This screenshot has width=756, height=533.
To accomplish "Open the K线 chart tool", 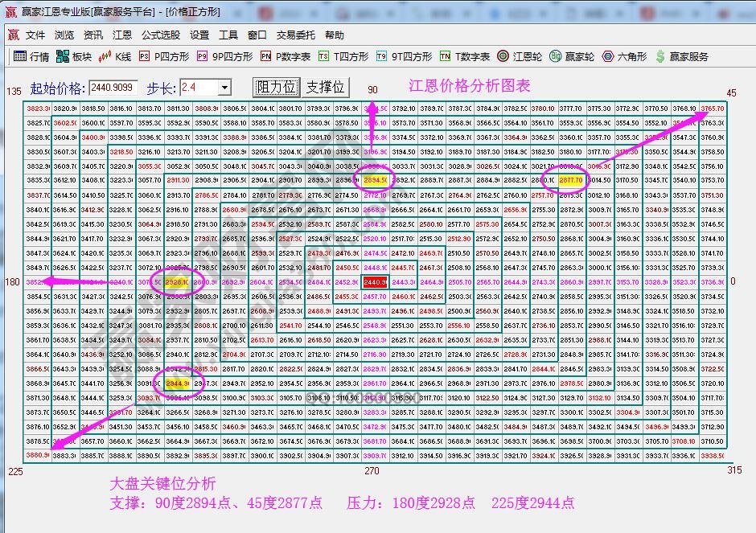I will pos(114,56).
